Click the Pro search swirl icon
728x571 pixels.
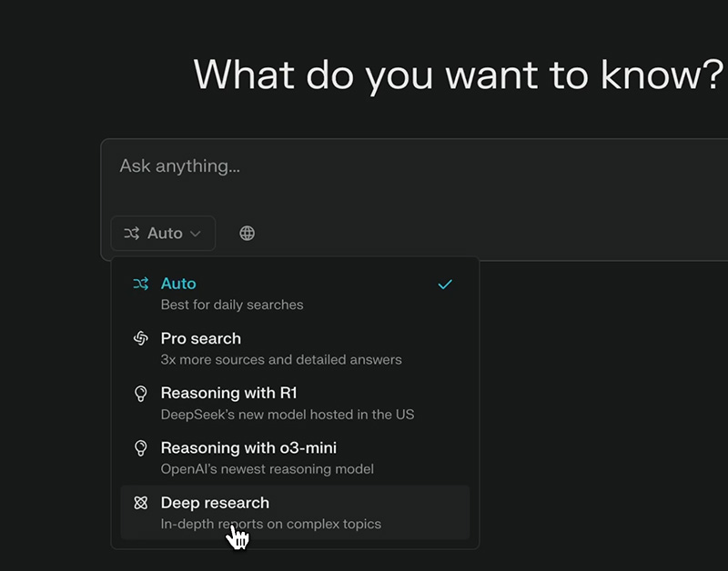point(141,339)
